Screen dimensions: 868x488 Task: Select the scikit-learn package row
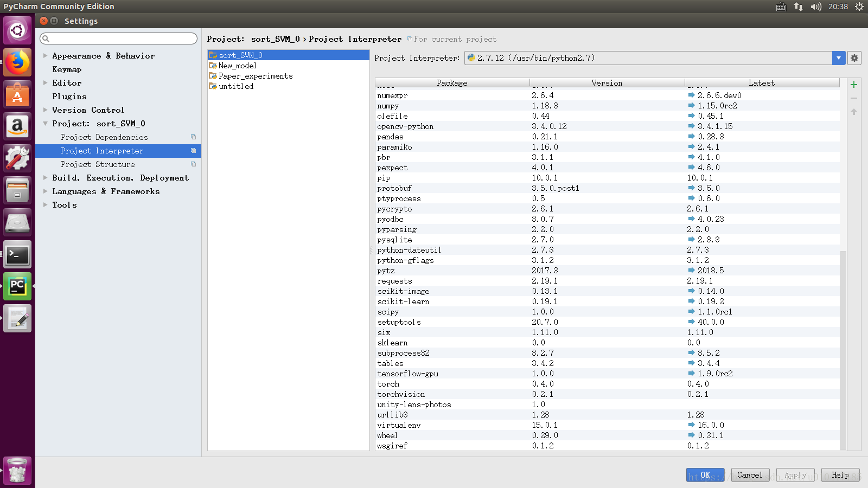tap(607, 301)
